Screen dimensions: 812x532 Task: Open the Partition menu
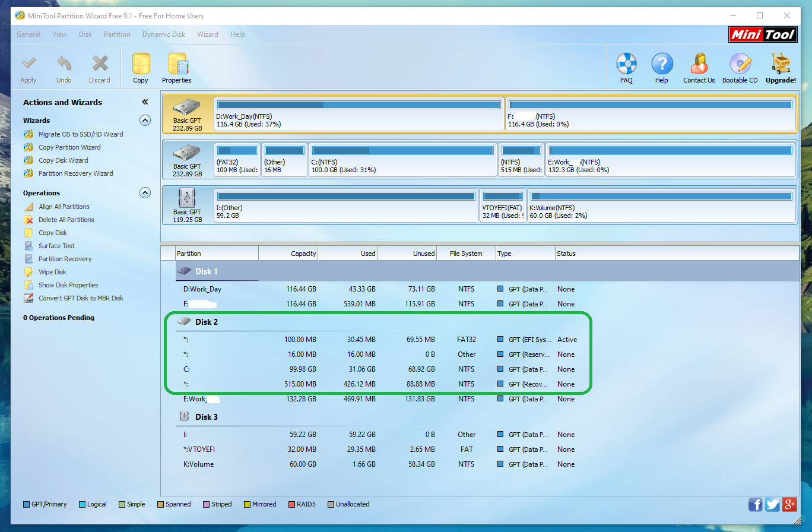(117, 34)
